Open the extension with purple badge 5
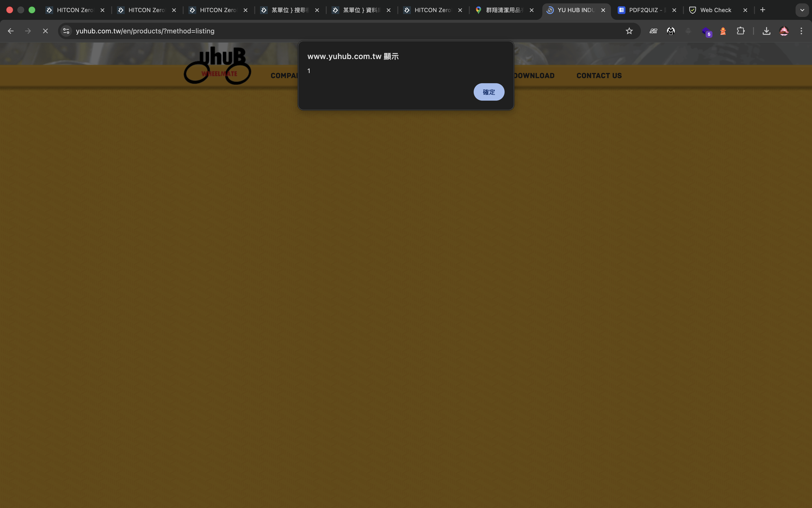The height and width of the screenshot is (508, 812). (706, 32)
